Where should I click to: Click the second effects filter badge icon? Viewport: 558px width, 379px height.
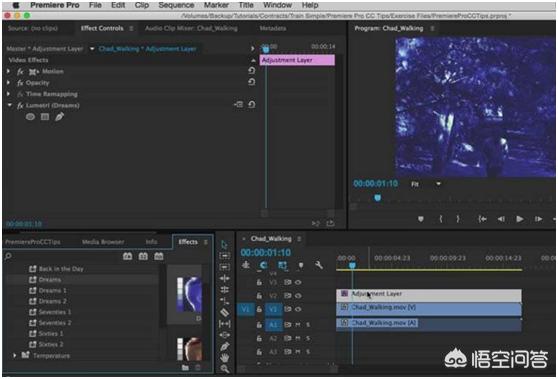143,256
